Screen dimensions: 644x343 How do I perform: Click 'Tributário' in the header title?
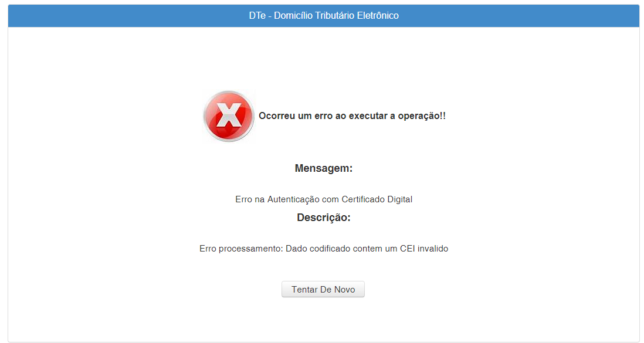[333, 16]
